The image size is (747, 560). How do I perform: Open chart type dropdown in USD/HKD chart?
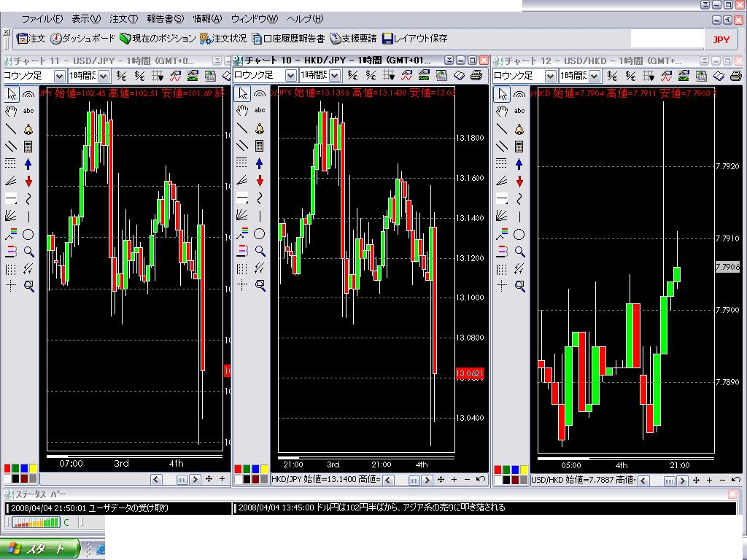550,76
